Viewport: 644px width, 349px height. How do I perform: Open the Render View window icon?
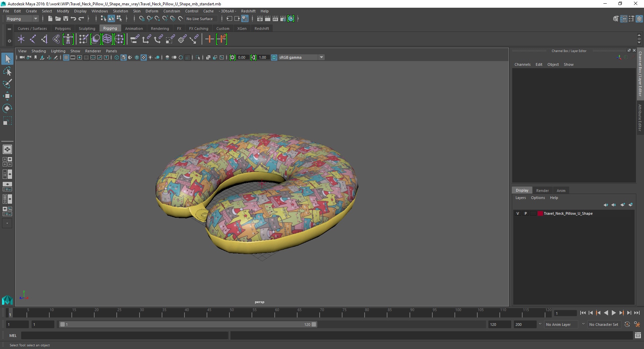(260, 19)
